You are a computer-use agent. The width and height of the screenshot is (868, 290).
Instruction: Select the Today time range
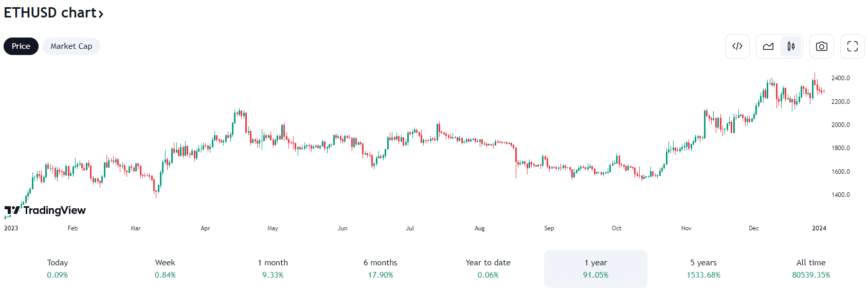[58, 268]
